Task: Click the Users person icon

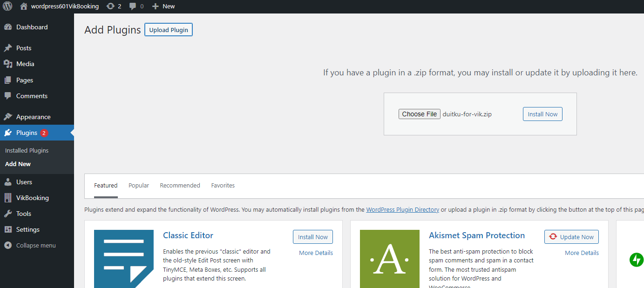Action: [x=8, y=182]
